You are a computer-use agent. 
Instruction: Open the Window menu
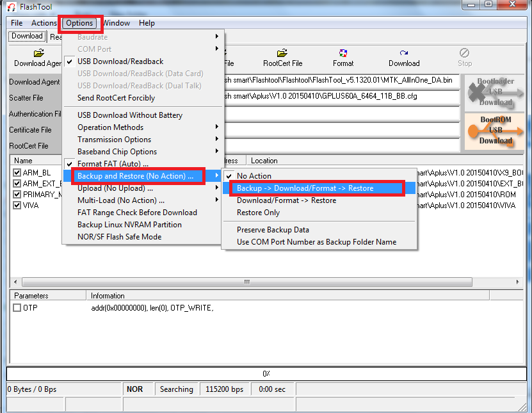(116, 23)
